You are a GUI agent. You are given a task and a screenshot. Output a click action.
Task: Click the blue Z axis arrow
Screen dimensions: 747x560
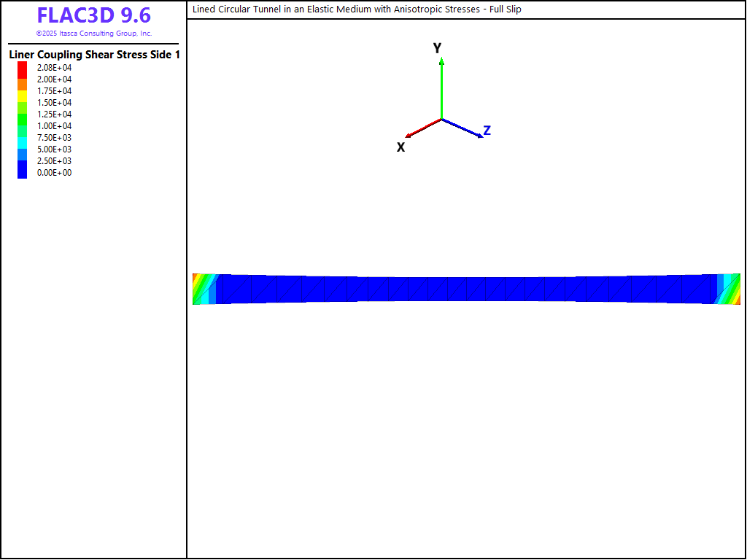click(462, 128)
